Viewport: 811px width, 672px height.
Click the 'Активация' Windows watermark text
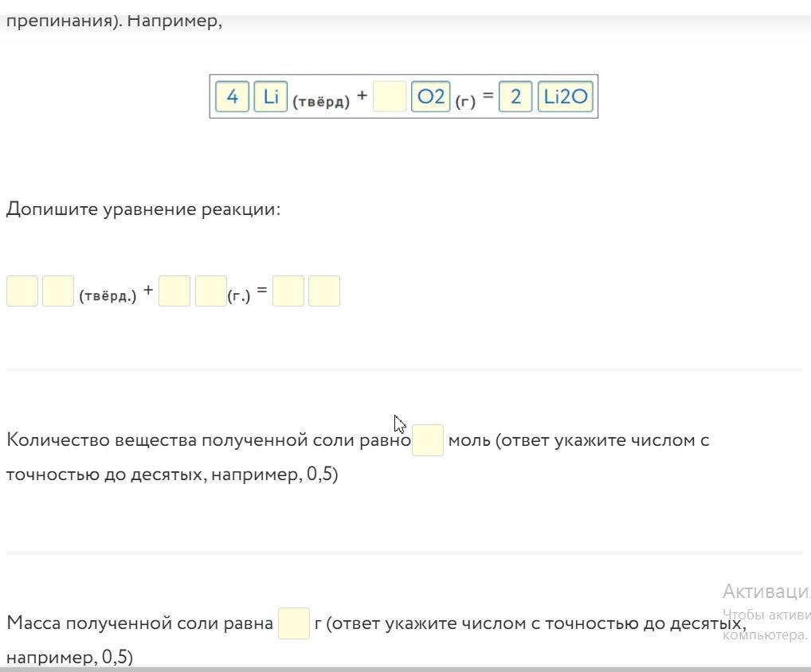coord(765,592)
